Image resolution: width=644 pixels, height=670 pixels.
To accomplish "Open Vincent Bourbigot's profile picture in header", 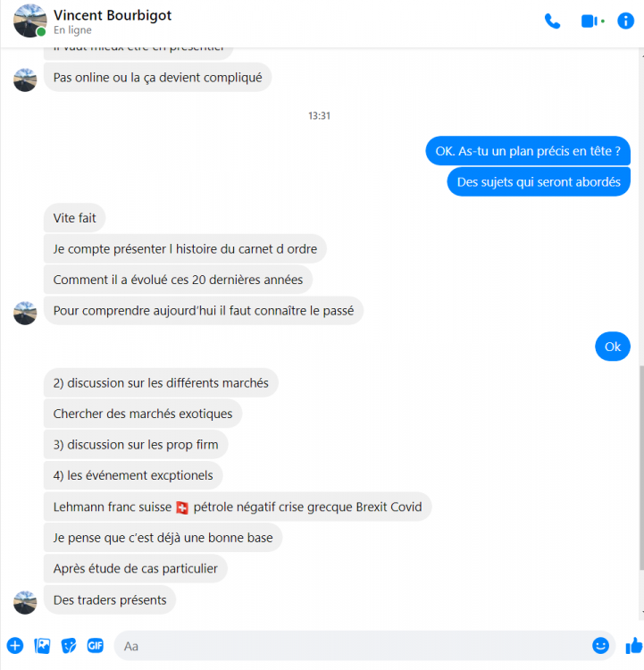I will click(29, 21).
